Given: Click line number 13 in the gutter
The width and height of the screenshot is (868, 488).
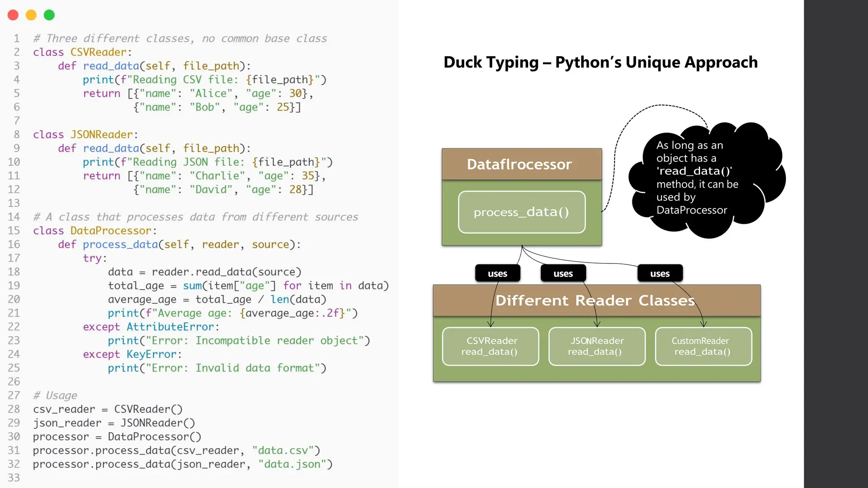Looking at the screenshot, I should [x=14, y=203].
